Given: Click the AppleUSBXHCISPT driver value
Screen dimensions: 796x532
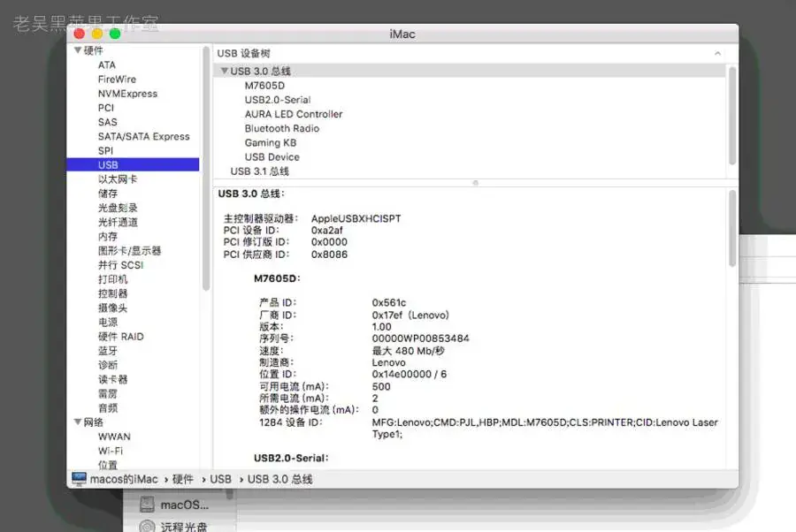Looking at the screenshot, I should (356, 218).
